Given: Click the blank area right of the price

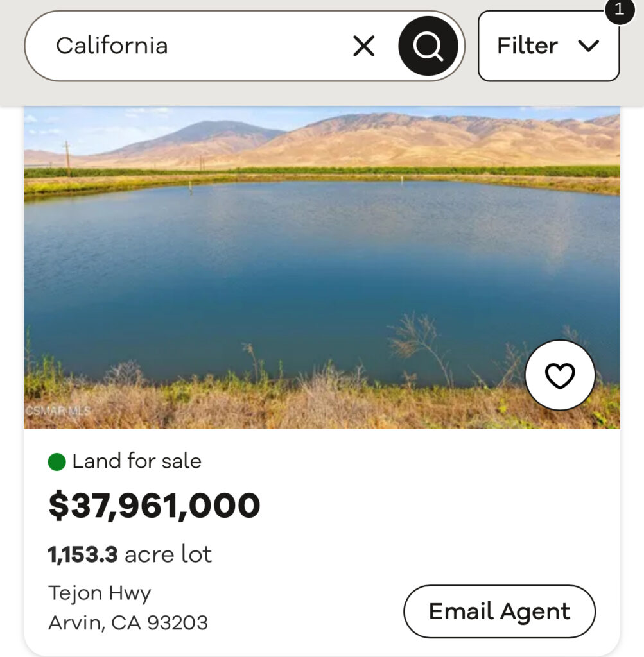Looking at the screenshot, I should click(437, 506).
